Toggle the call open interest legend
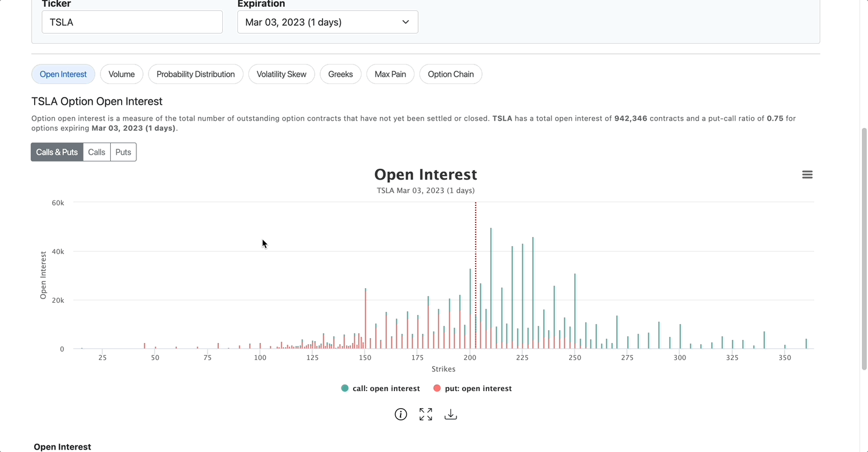Screen dimensions: 868x452 point(380,388)
